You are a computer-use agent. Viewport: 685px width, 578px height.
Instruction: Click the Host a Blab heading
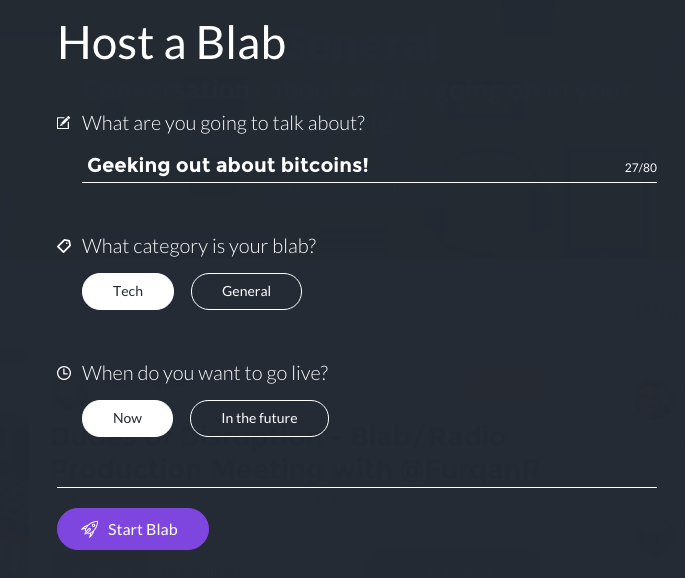click(171, 43)
